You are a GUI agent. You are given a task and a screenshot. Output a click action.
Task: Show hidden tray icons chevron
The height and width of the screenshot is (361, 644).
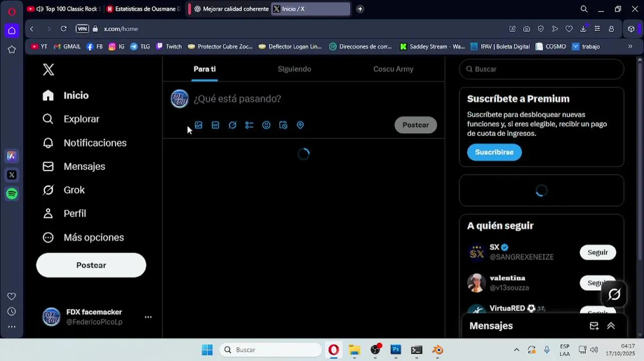[x=517, y=350]
